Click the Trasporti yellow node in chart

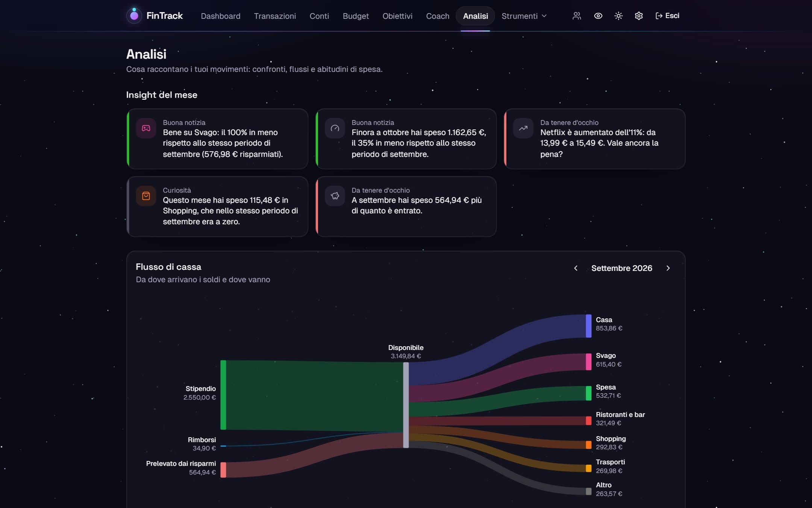pos(589,468)
